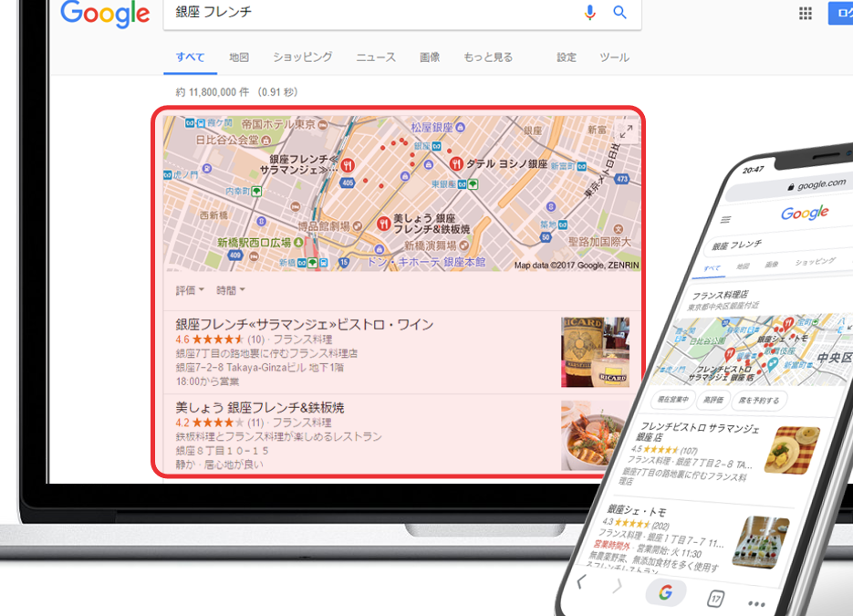Tap the Google G button in phone toolbar
This screenshot has height=616, width=853.
(x=665, y=591)
